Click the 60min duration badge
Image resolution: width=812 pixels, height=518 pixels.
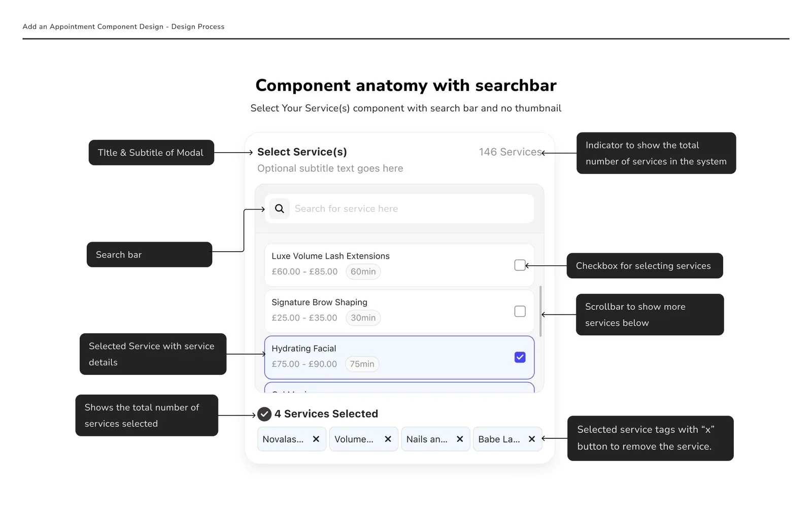click(363, 272)
